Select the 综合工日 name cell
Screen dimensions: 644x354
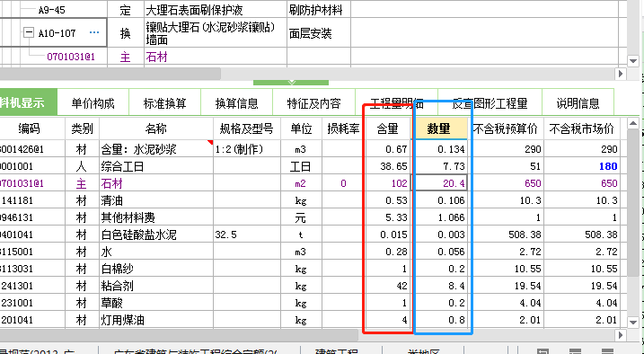pos(156,166)
